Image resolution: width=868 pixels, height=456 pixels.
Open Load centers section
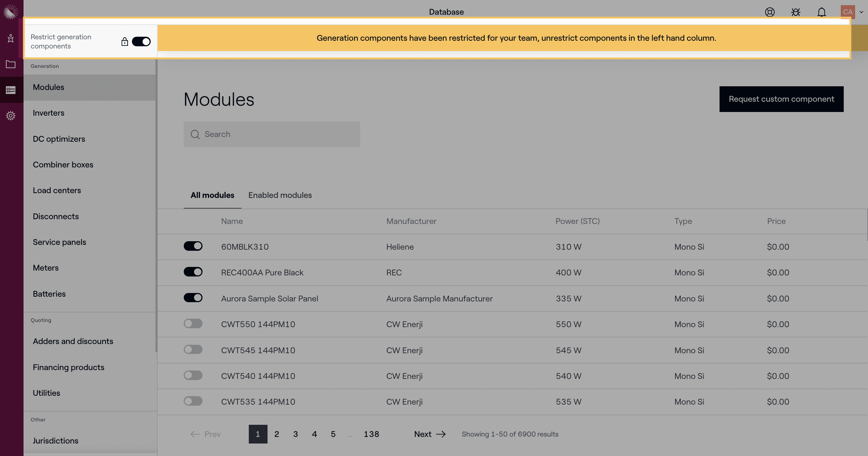click(x=90, y=190)
